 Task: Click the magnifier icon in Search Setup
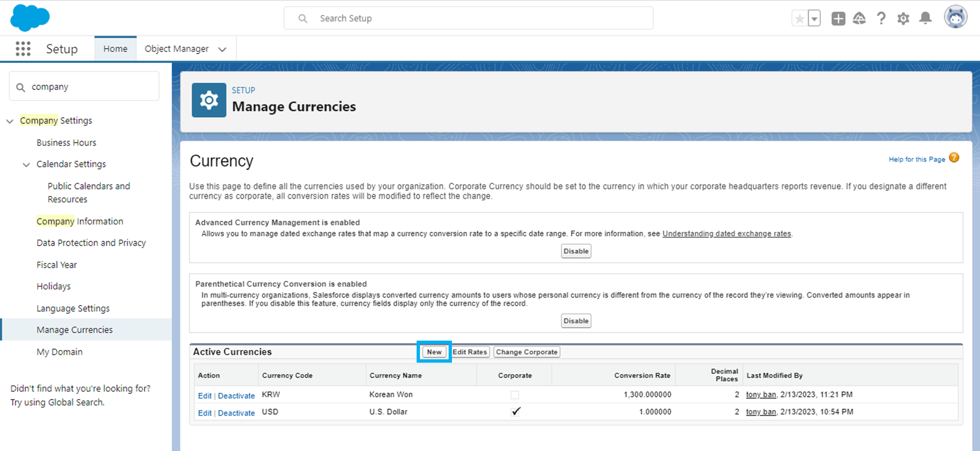click(302, 18)
